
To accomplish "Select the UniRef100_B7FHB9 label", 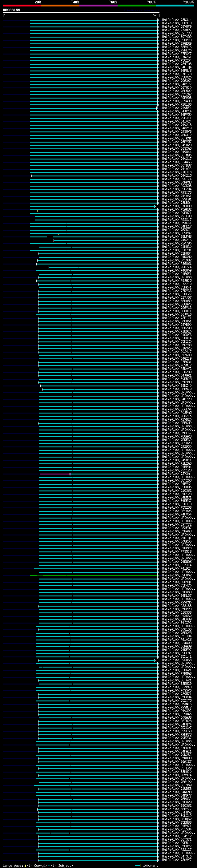I will [177, 206].
